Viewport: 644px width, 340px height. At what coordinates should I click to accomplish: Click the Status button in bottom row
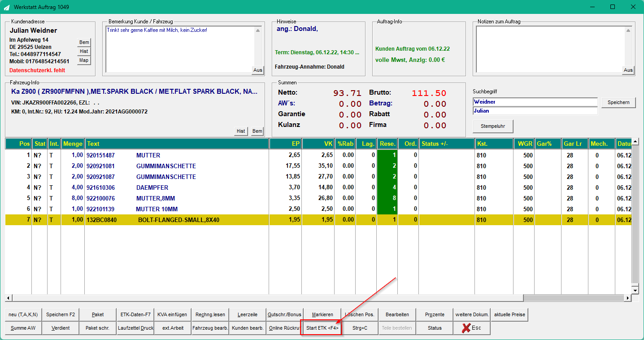(x=435, y=328)
